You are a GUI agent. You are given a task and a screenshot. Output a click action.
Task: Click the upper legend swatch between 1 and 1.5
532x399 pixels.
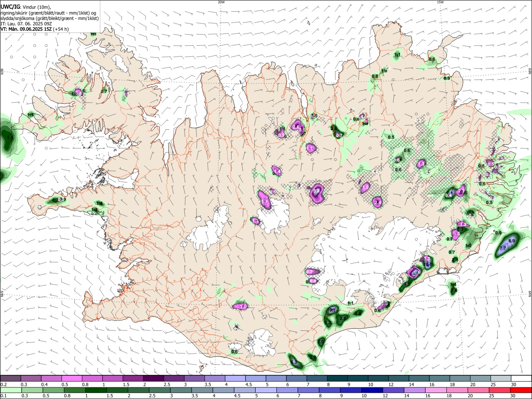point(112,378)
